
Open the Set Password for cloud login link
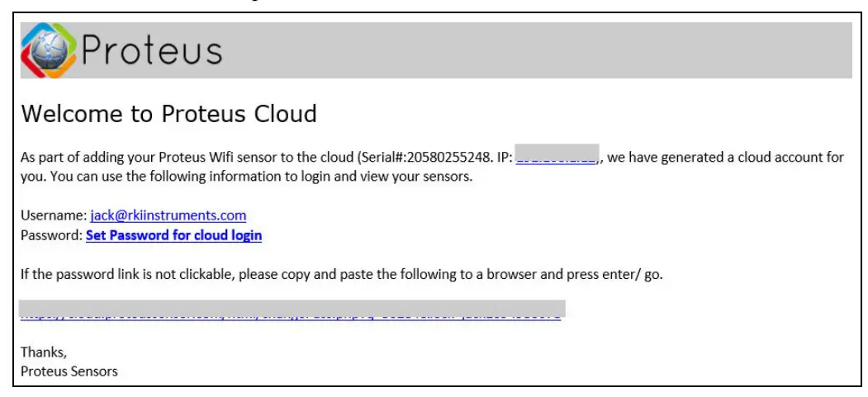click(x=173, y=236)
